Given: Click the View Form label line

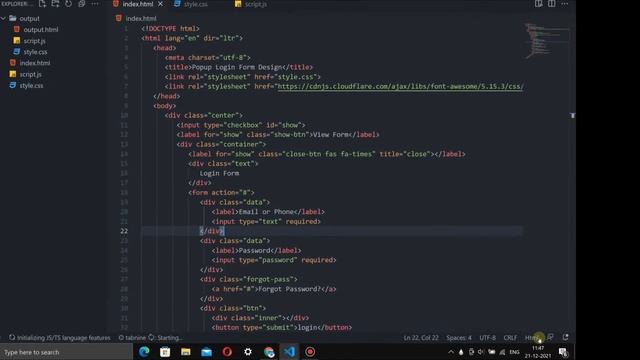Looking at the screenshot, I should pyautogui.click(x=278, y=135).
